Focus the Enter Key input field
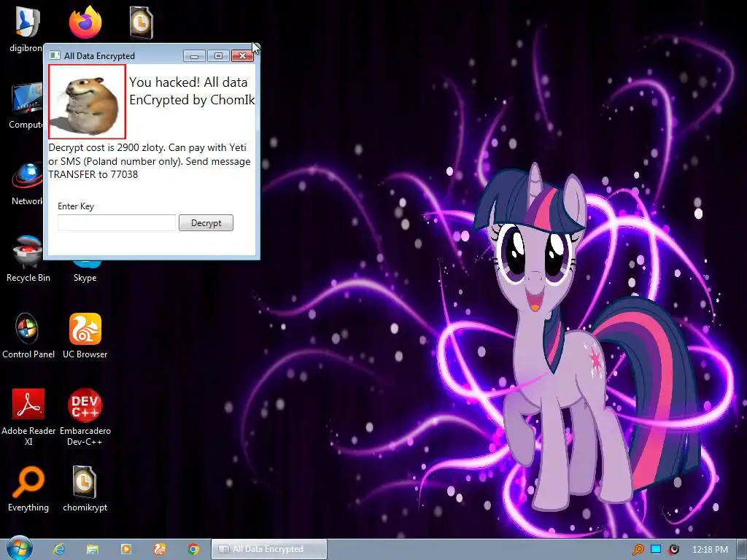This screenshot has height=560, width=747. click(117, 223)
